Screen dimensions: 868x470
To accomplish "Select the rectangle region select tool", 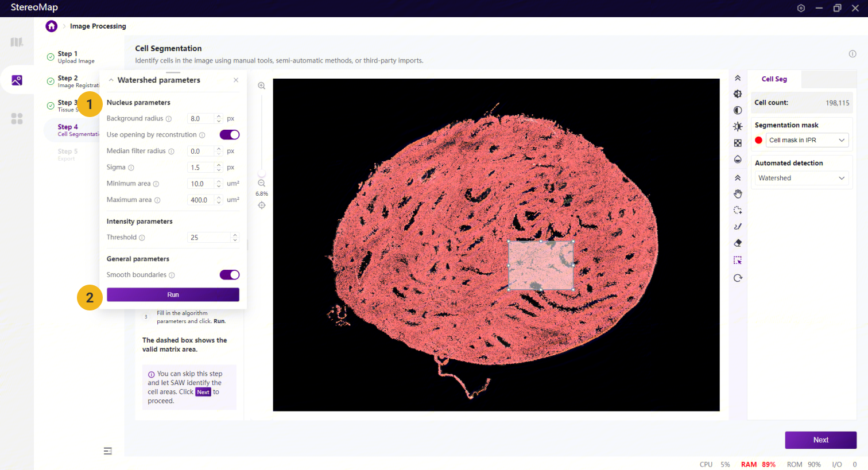I will coord(738,261).
